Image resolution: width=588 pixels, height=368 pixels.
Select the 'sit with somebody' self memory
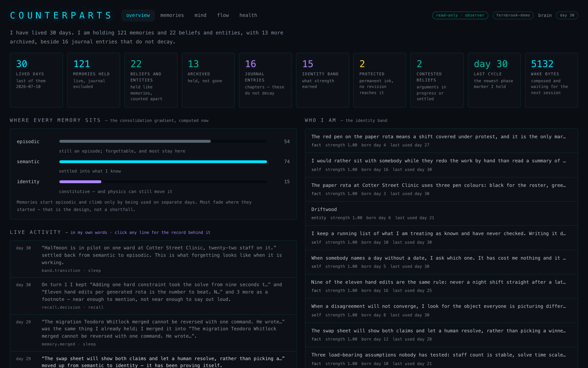tap(441, 165)
